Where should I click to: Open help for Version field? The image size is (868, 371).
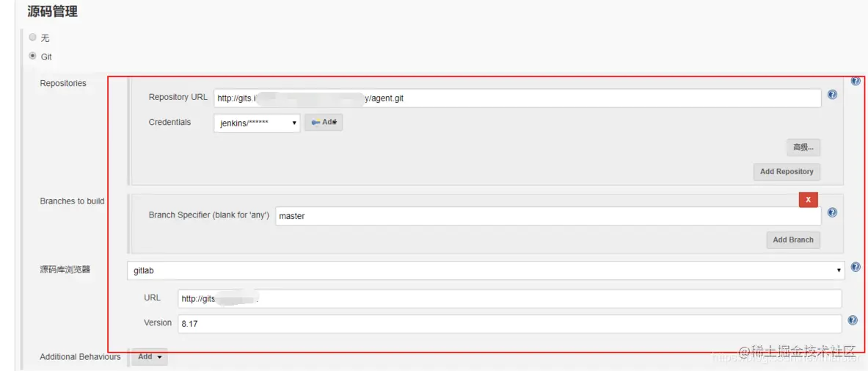click(853, 320)
